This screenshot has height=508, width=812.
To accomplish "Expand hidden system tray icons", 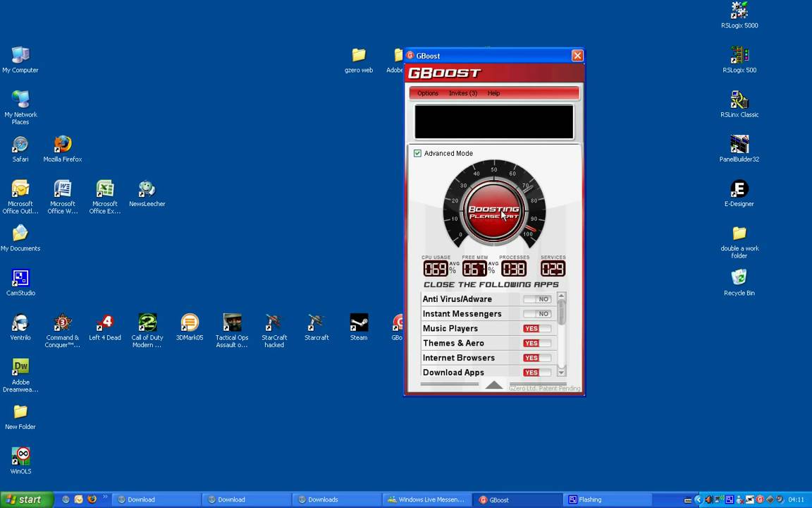I will [x=698, y=500].
